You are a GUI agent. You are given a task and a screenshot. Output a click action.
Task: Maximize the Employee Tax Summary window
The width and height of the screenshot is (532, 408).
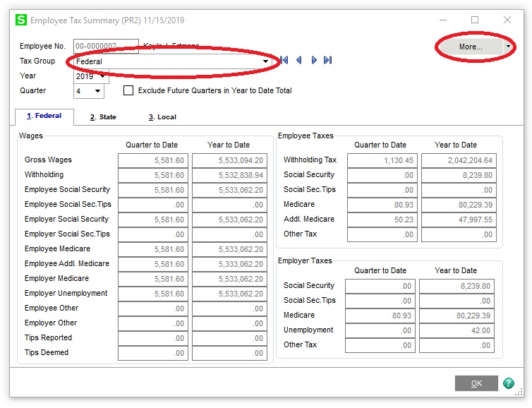[475, 20]
